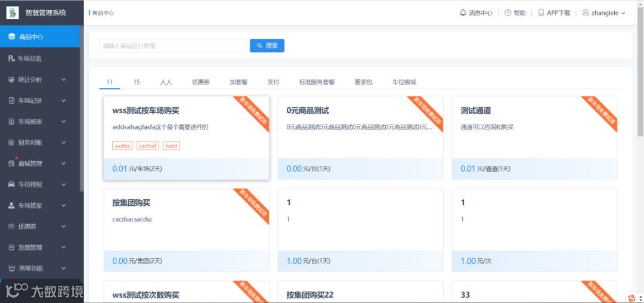Click the 车场记录 document icon

pos(11,101)
